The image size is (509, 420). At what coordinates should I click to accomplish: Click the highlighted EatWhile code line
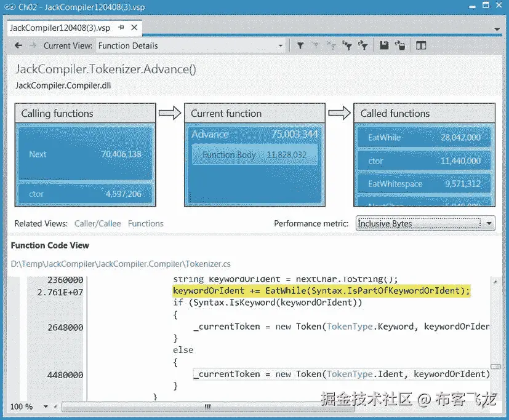(x=321, y=291)
